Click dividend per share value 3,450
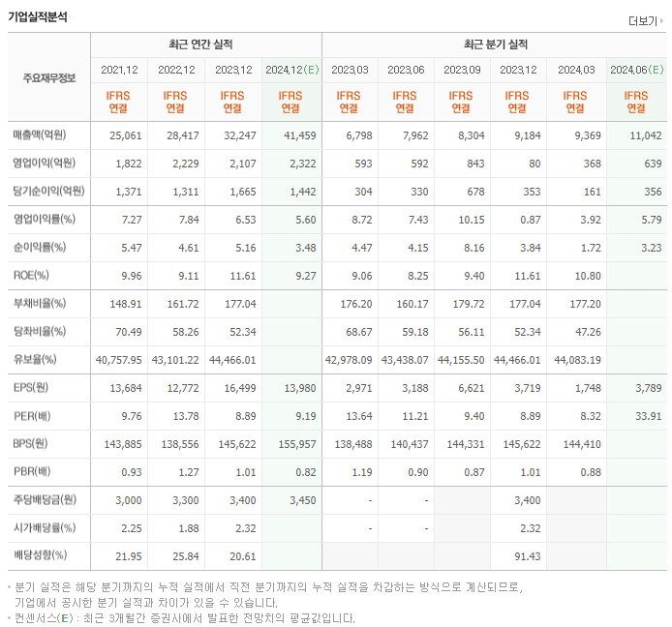 tap(302, 500)
